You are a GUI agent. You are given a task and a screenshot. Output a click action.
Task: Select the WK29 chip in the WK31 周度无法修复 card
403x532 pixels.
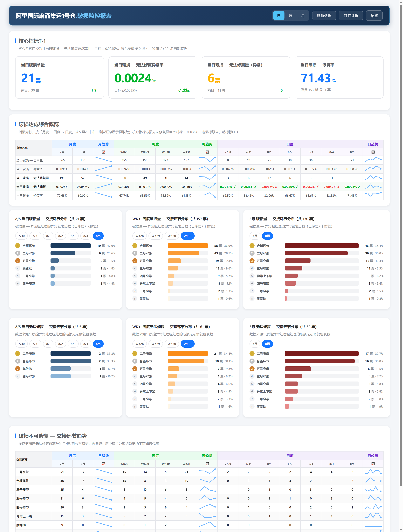(156, 344)
